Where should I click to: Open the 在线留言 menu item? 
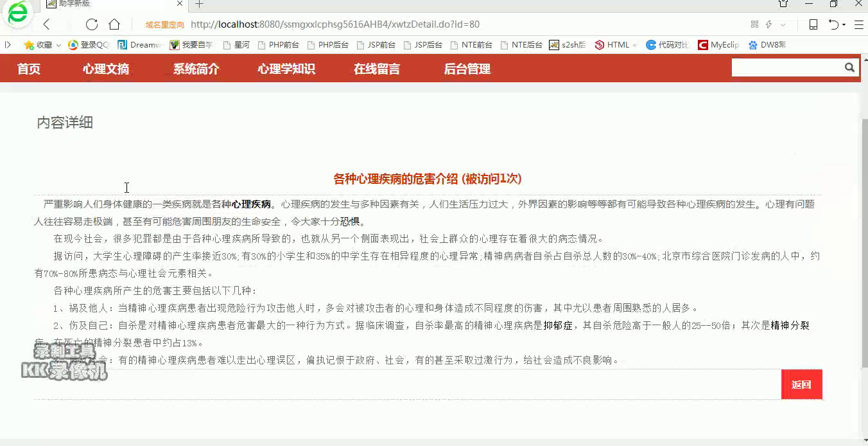pyautogui.click(x=377, y=69)
